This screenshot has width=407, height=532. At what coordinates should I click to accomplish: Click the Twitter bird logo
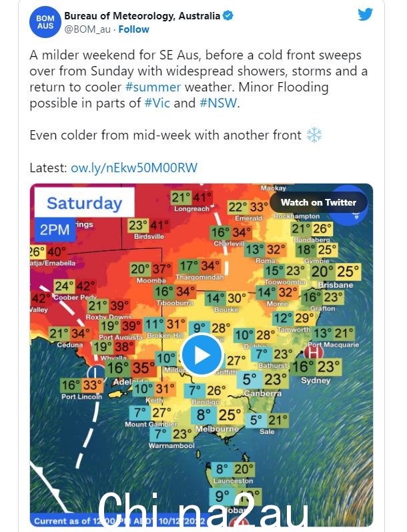[x=365, y=14]
